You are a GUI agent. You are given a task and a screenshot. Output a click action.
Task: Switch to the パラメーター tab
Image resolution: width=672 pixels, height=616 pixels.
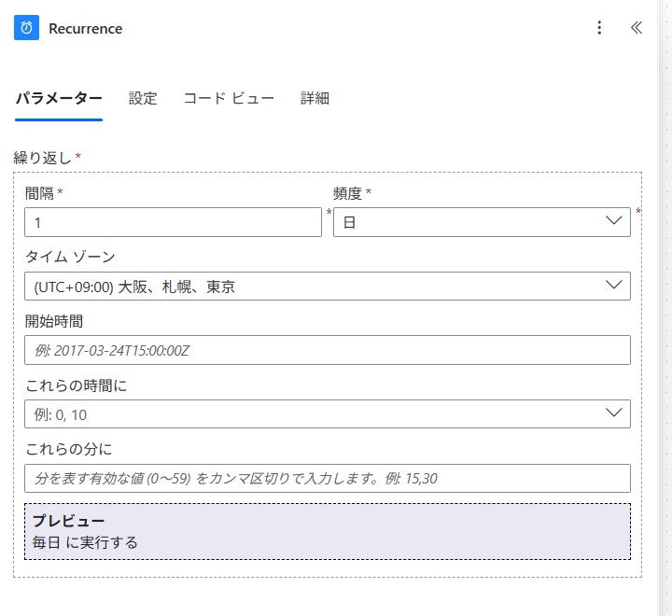click(x=58, y=98)
